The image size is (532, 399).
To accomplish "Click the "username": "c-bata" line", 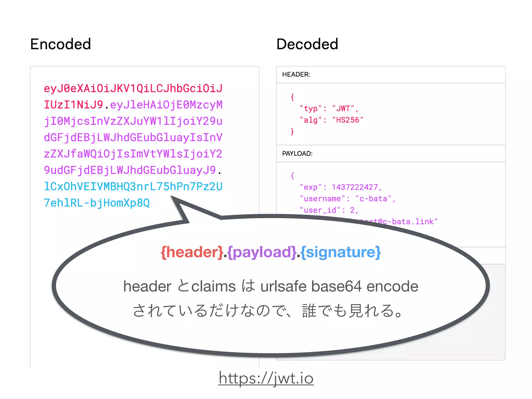I will coord(347,199).
